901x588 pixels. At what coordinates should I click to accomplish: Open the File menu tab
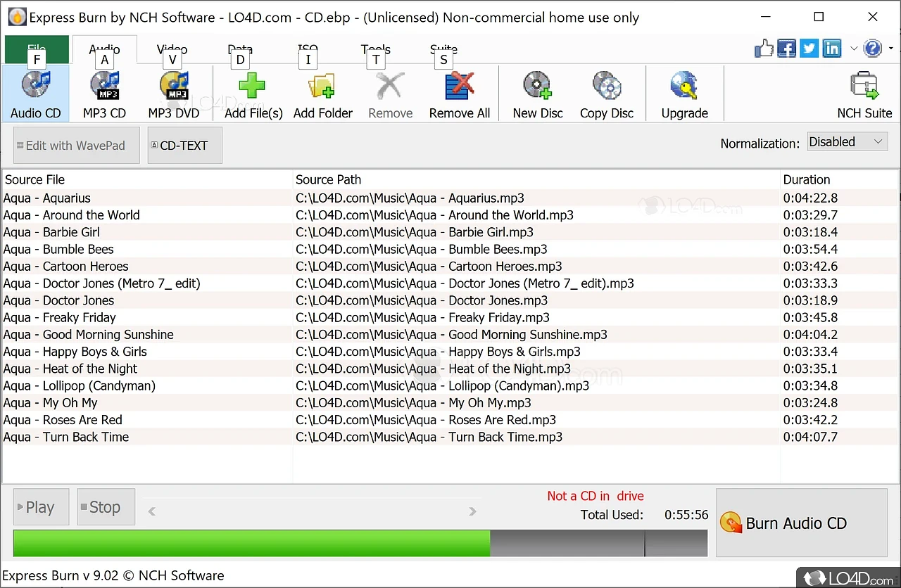click(37, 49)
